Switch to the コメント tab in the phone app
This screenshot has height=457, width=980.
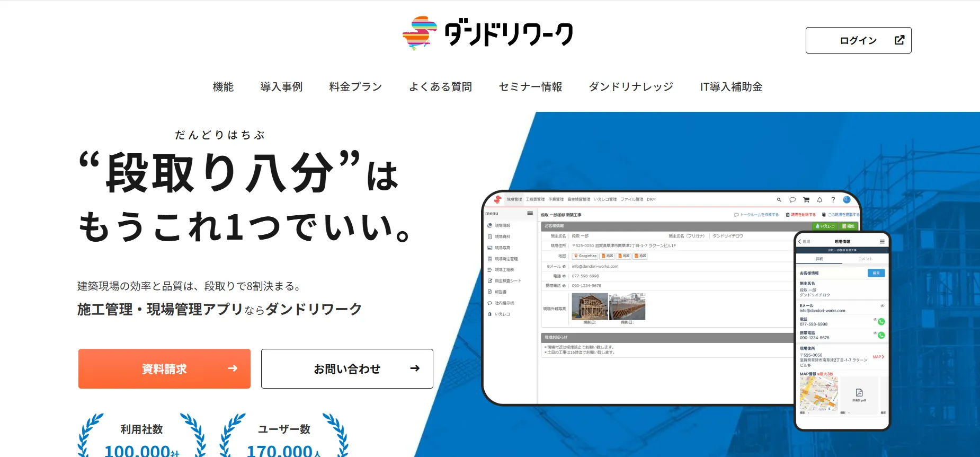tap(865, 259)
